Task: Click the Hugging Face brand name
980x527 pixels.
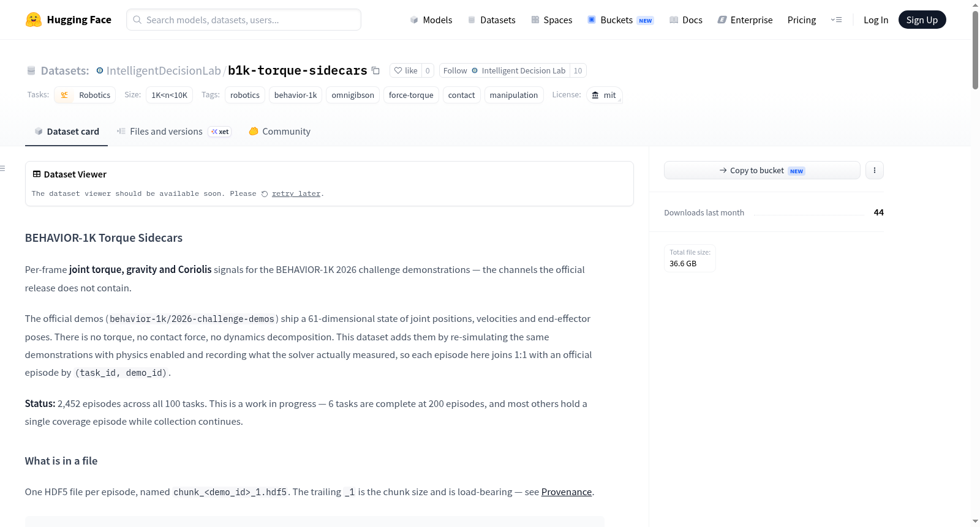Action: (x=79, y=20)
